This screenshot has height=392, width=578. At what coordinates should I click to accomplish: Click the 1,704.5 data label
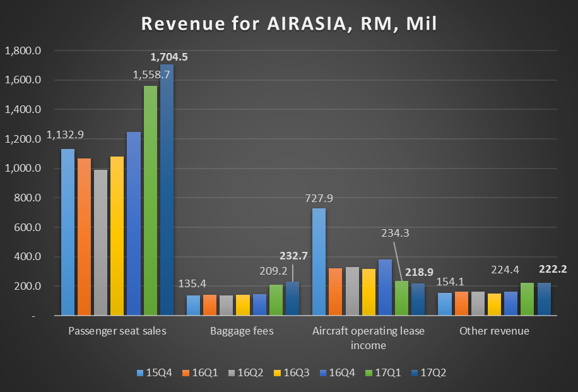pos(169,57)
